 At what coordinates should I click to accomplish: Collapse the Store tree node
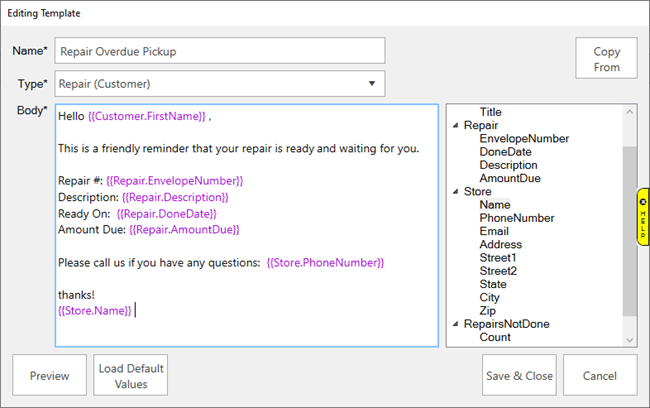(x=455, y=191)
